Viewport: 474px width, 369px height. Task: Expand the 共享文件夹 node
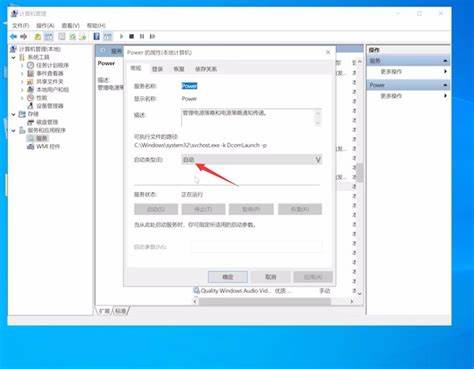pyautogui.click(x=22, y=81)
